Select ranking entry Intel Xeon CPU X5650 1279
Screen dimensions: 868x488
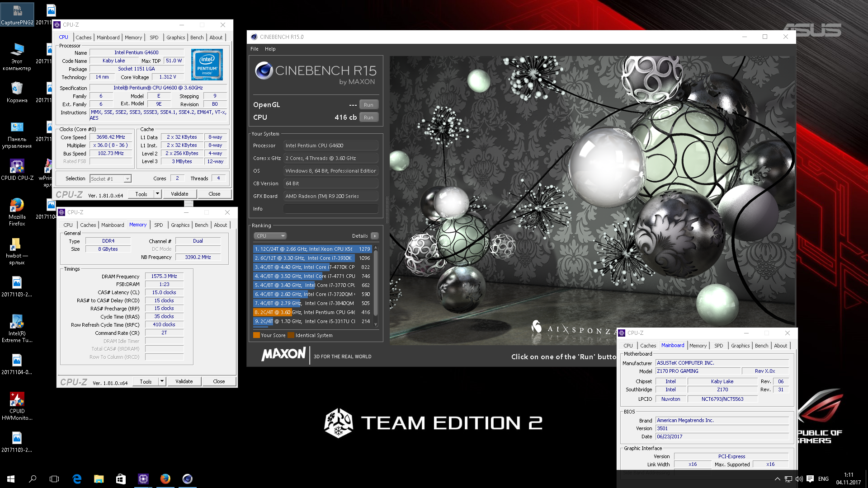(312, 249)
